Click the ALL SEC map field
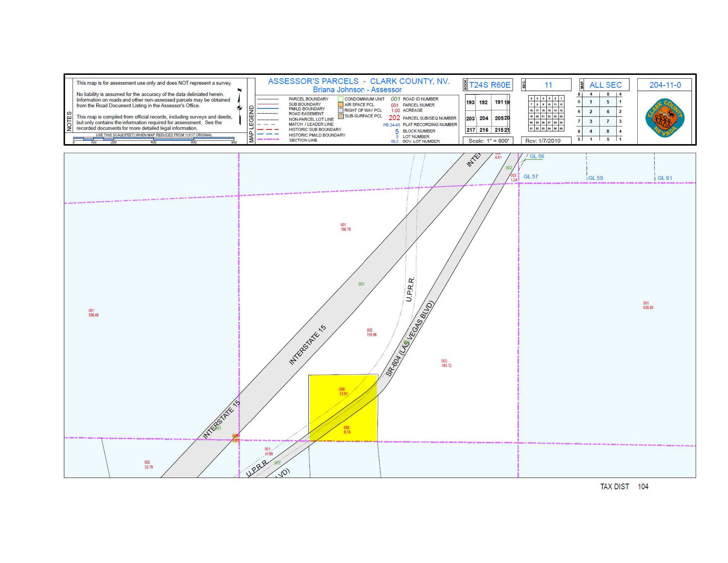Screen dimensions: 728x563 coord(605,85)
